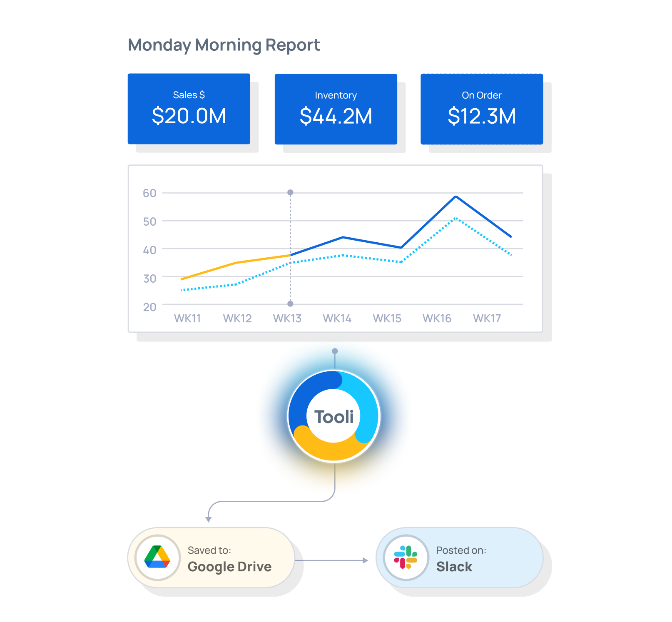Click the Slack logo icon
The height and width of the screenshot is (622, 672).
[x=406, y=557]
